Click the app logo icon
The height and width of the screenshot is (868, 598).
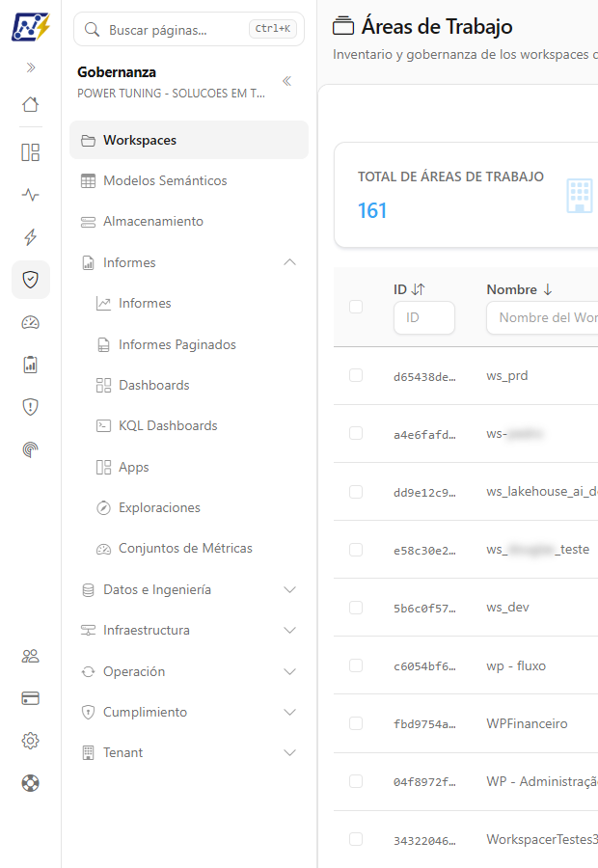(x=31, y=27)
